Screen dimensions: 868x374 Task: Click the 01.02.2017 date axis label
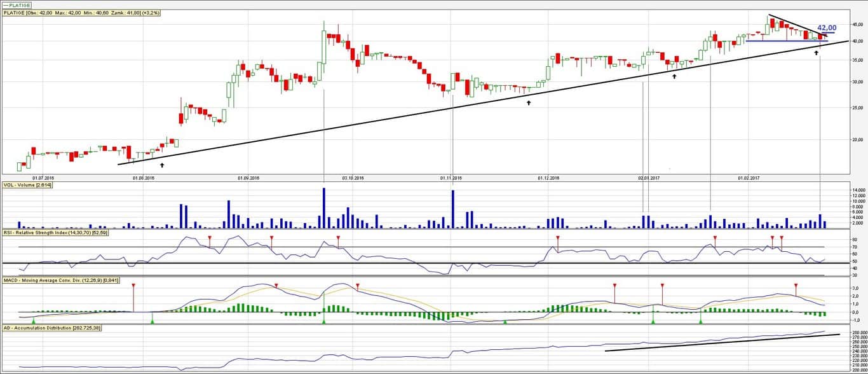[748, 178]
